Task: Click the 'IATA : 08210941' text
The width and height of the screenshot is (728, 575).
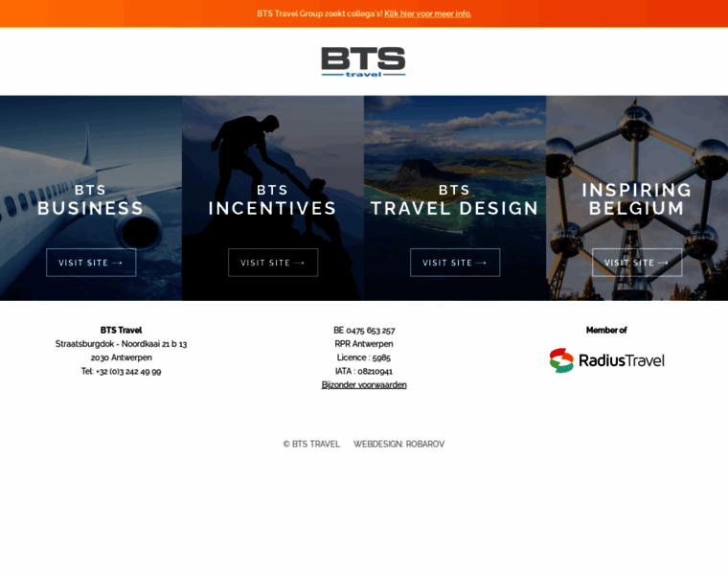Action: coord(364,371)
